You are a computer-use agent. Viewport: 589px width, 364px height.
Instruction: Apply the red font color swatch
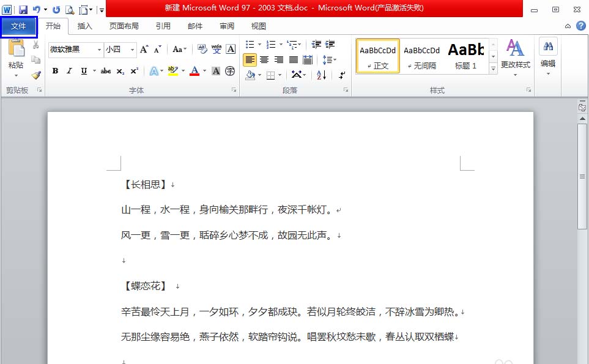click(x=194, y=71)
